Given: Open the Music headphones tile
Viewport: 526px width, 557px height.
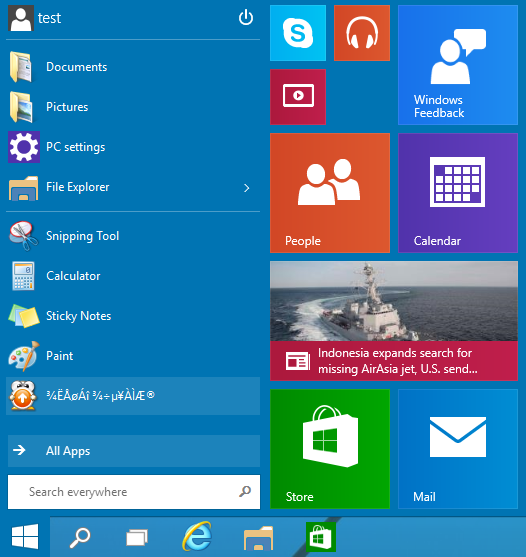Looking at the screenshot, I should [362, 33].
